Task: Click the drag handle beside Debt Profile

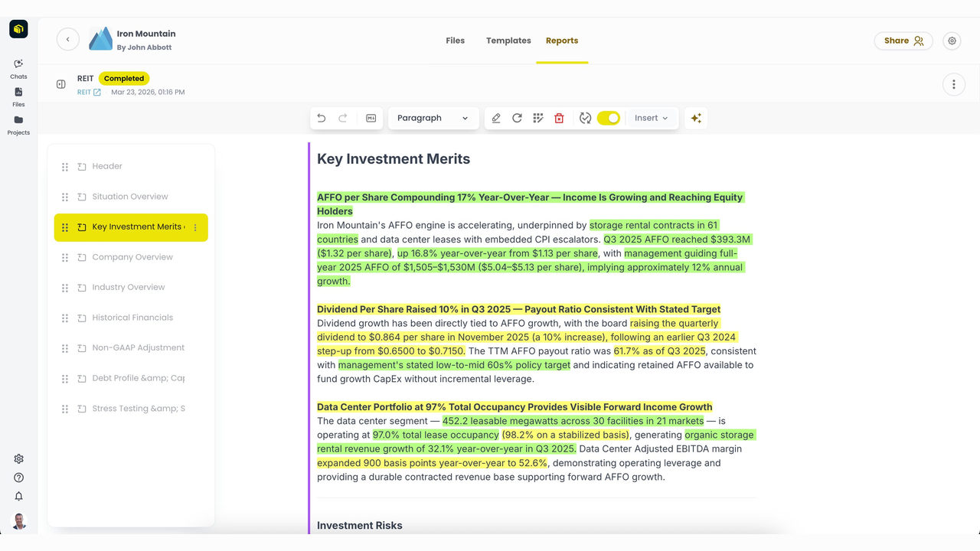Action: pos(65,378)
